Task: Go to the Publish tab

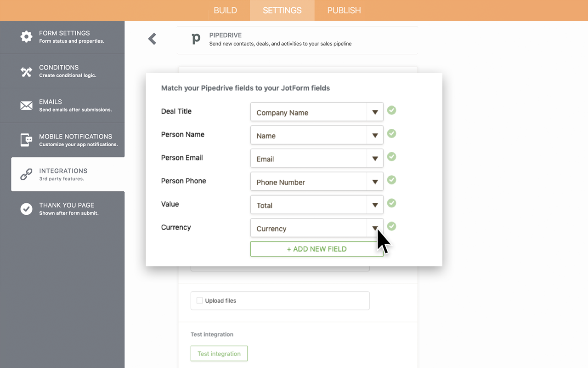Action: pos(344,11)
